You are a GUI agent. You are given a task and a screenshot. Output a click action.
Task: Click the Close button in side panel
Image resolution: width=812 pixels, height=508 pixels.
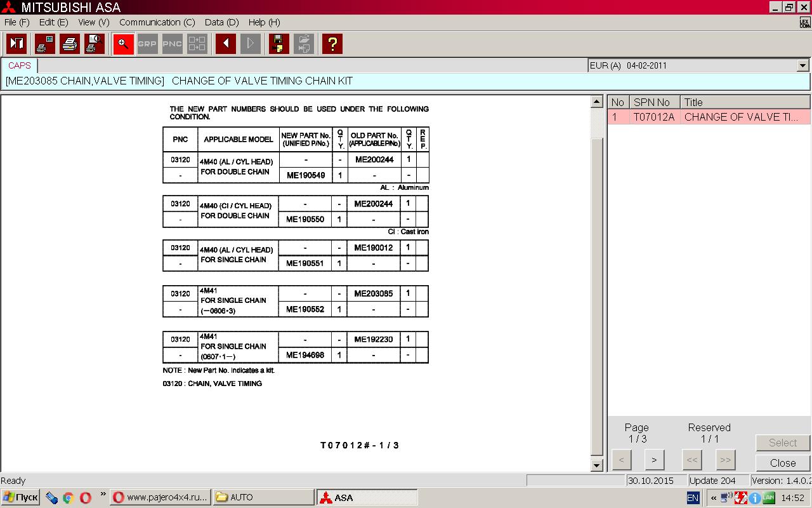coord(783,463)
